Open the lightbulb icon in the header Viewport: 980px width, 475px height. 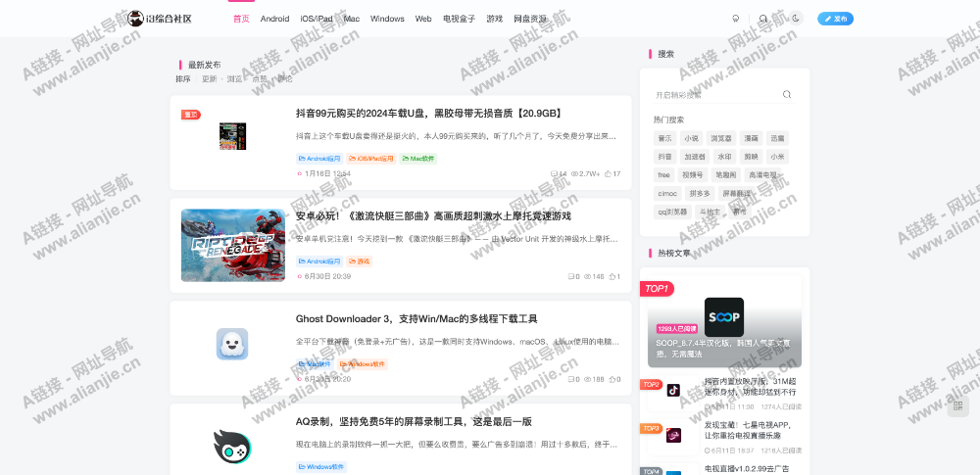click(736, 19)
